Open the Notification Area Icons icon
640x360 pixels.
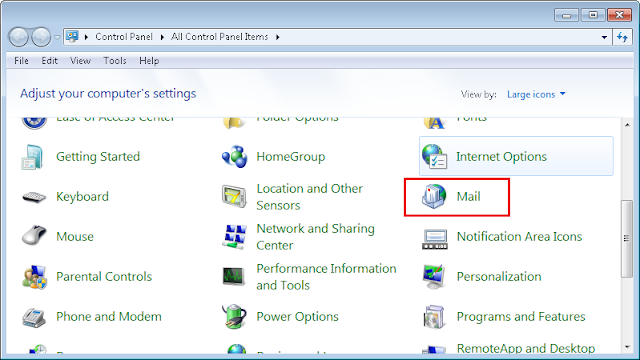435,239
